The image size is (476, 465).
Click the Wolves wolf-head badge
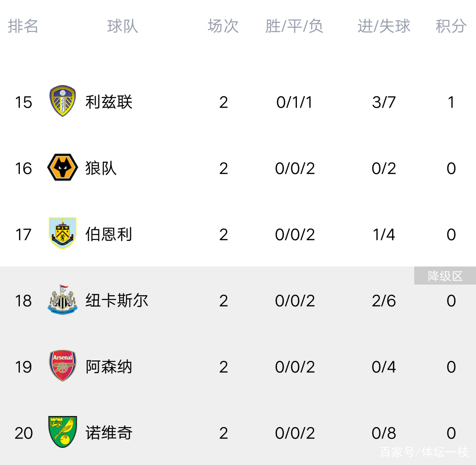coord(63,168)
